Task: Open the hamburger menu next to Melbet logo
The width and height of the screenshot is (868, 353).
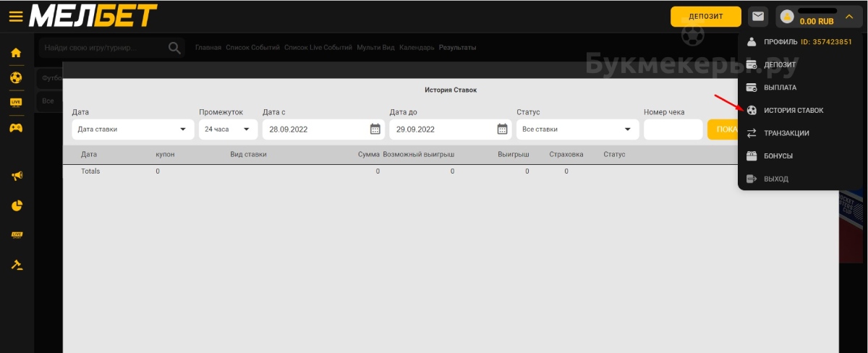Action: [15, 17]
